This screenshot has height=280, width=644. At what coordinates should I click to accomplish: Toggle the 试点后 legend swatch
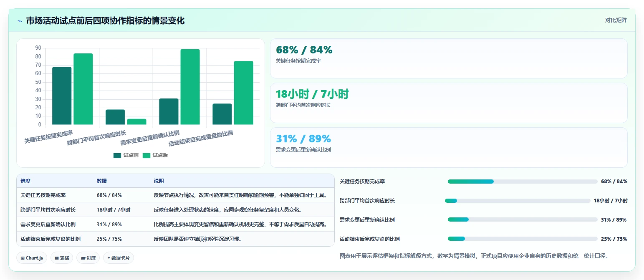(x=146, y=155)
